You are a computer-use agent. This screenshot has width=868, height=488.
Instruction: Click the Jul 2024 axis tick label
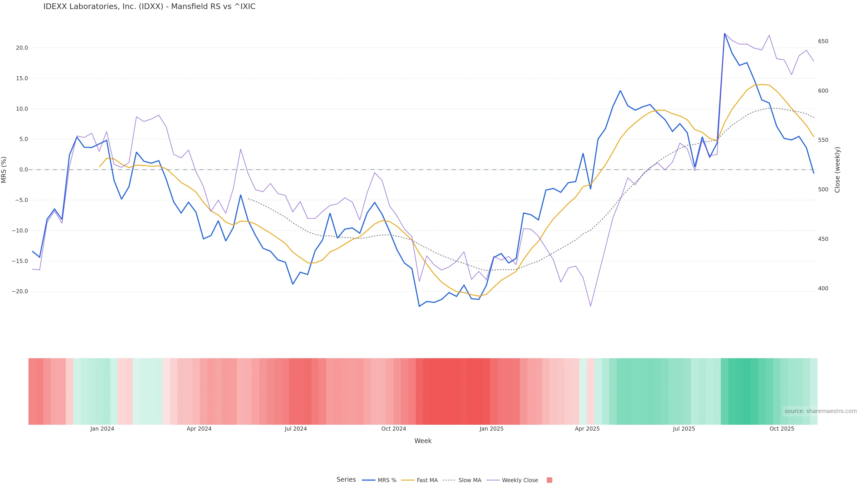coord(295,429)
